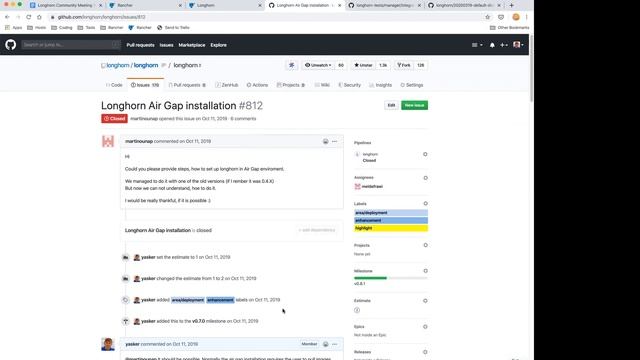Open the Send to Trello bookmark
Image resolution: width=640 pixels, height=360 pixels.
tap(173, 27)
